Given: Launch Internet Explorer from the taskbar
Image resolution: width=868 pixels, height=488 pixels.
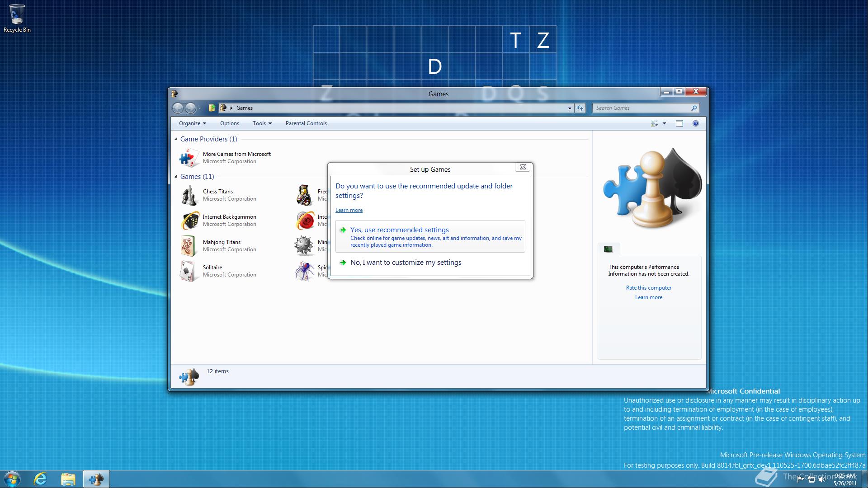Looking at the screenshot, I should [x=41, y=479].
